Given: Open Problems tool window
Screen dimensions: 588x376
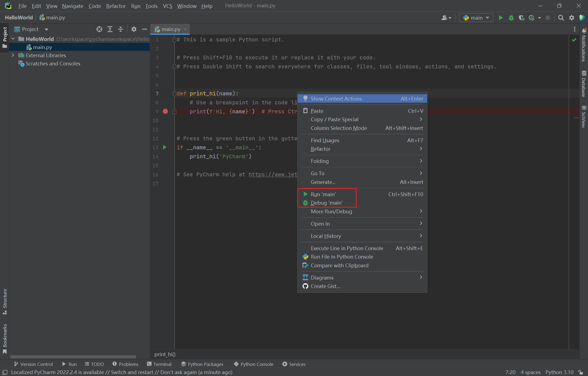Looking at the screenshot, I should 125,364.
